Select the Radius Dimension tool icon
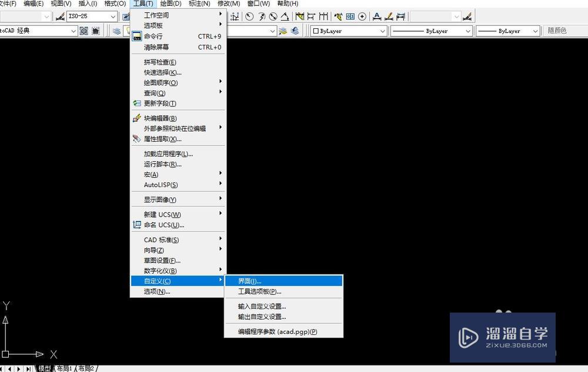Screen dimensions: 588x372 (248, 16)
